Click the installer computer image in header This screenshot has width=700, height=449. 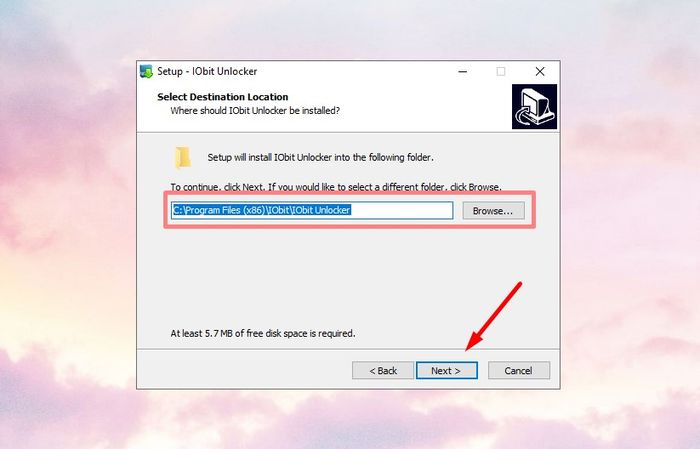[534, 107]
